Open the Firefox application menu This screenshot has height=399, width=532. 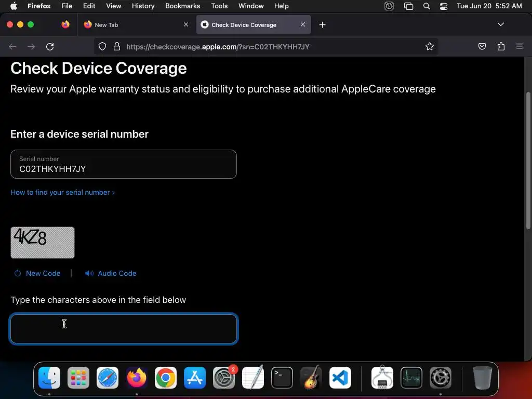point(39,6)
